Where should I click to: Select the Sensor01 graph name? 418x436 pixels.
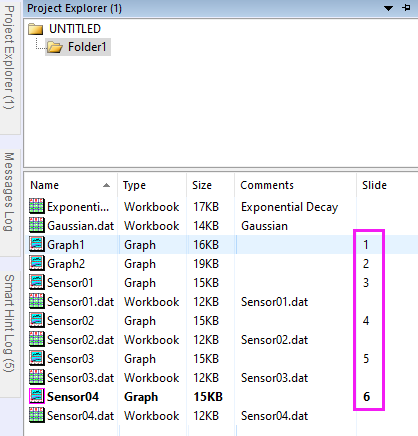coord(70,283)
